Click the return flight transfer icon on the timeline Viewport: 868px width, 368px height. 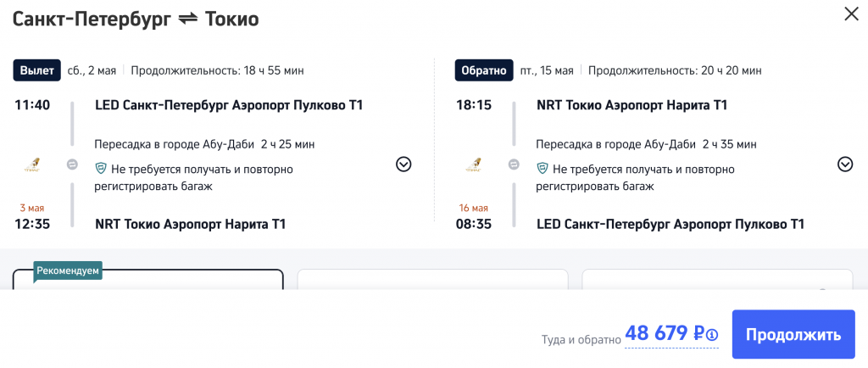pyautogui.click(x=514, y=164)
